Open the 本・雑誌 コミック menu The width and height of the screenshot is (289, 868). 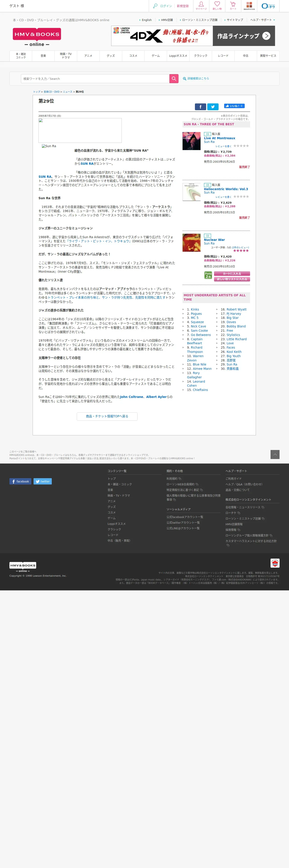(x=21, y=56)
